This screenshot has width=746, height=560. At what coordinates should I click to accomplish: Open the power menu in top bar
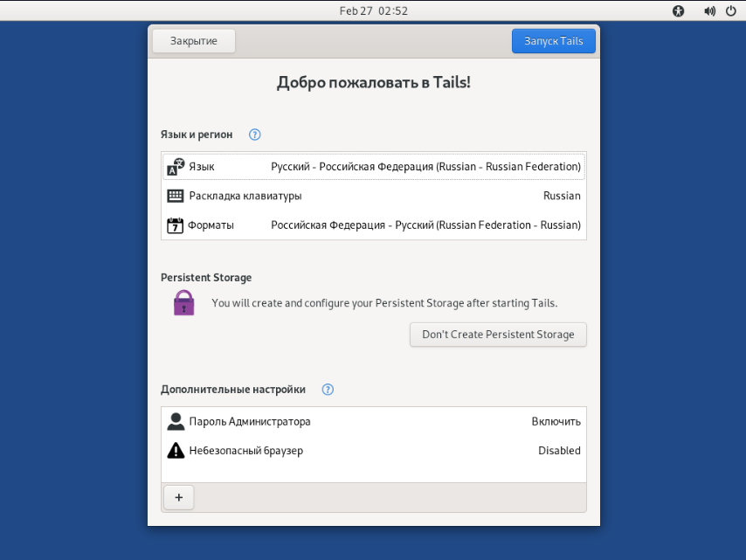point(730,11)
